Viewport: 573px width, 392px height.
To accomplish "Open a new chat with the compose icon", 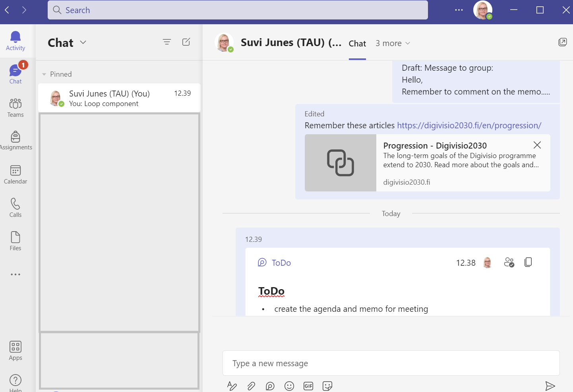I will pos(186,42).
